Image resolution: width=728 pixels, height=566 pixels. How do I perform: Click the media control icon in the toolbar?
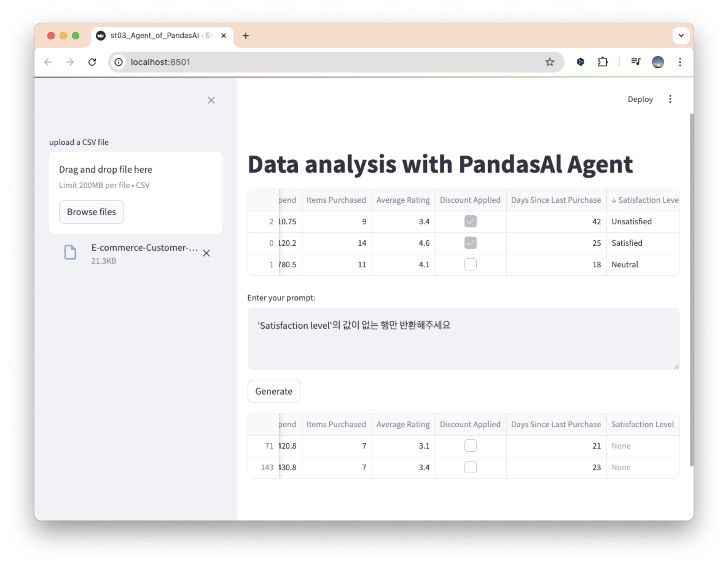coord(636,62)
